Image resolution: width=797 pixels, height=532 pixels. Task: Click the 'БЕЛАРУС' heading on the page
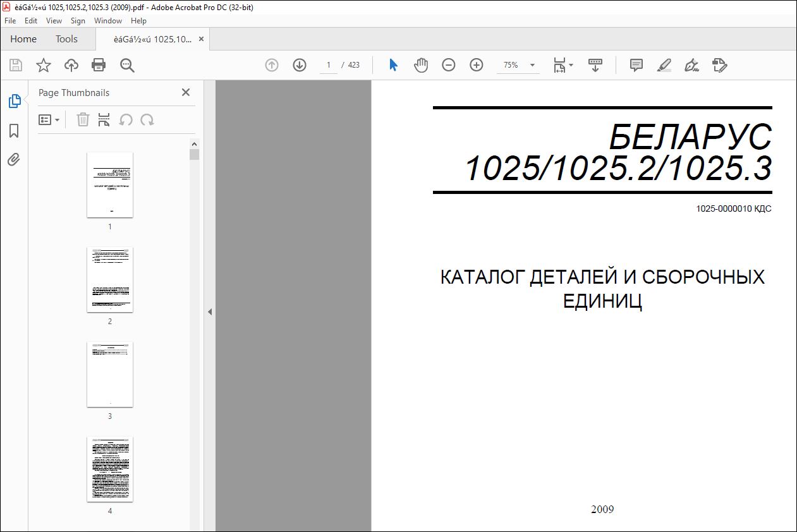690,135
